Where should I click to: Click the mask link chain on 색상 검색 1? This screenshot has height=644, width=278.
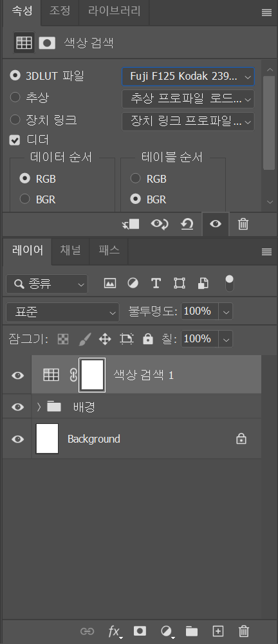click(73, 375)
